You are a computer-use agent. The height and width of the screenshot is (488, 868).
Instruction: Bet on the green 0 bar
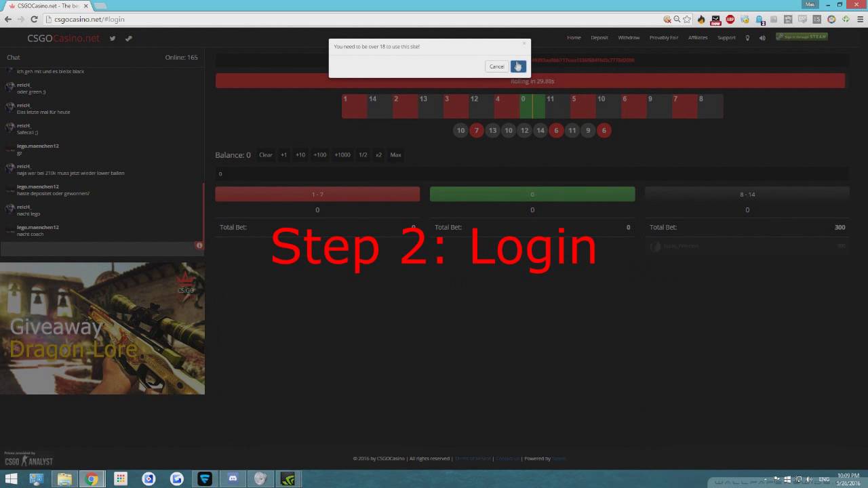(532, 195)
